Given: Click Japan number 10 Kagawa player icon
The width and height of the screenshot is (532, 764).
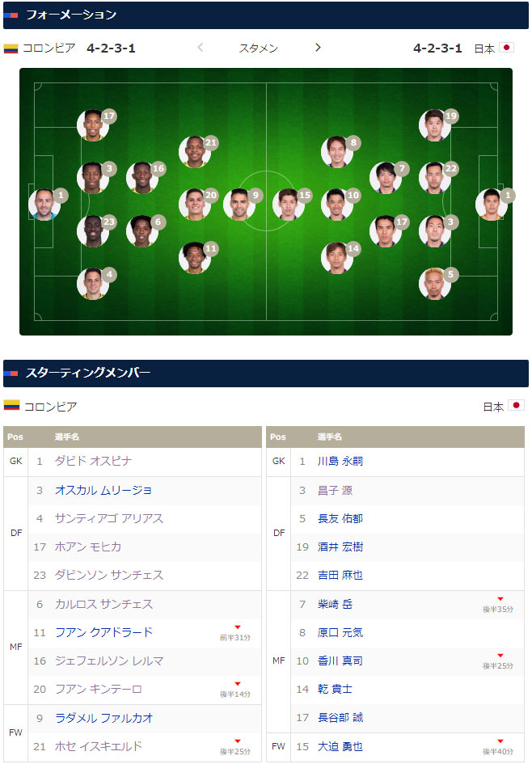Looking at the screenshot, I should click(337, 205).
